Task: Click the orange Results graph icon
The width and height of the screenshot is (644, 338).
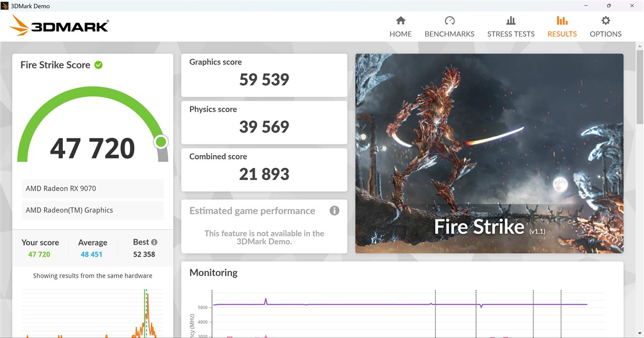Action: (x=562, y=21)
